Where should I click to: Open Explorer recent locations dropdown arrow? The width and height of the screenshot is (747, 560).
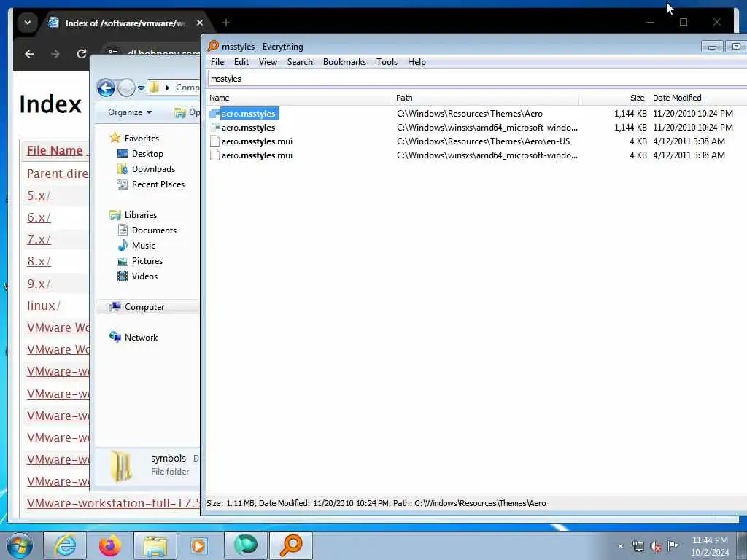point(141,88)
